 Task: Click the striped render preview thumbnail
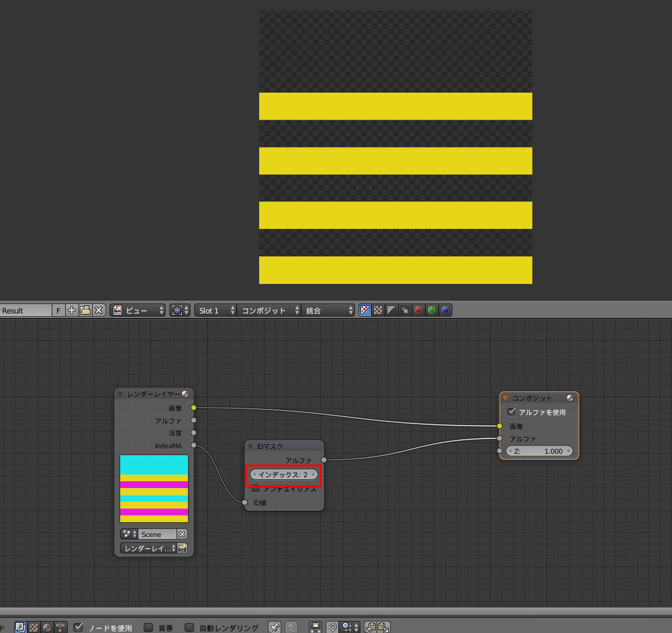coord(154,489)
